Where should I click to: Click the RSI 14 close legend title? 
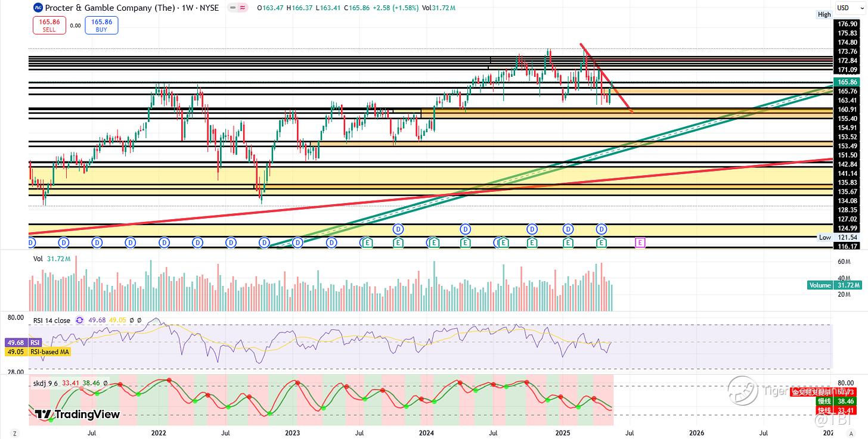(x=52, y=320)
